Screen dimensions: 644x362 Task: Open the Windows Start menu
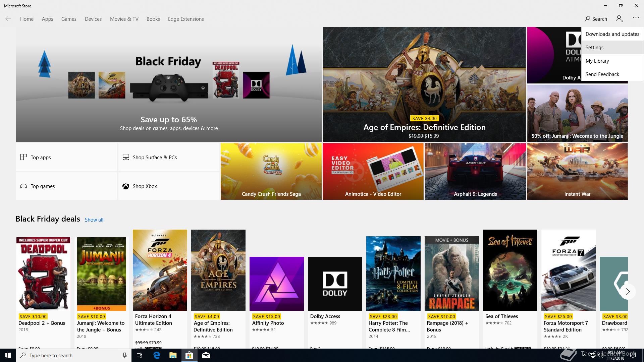8,355
